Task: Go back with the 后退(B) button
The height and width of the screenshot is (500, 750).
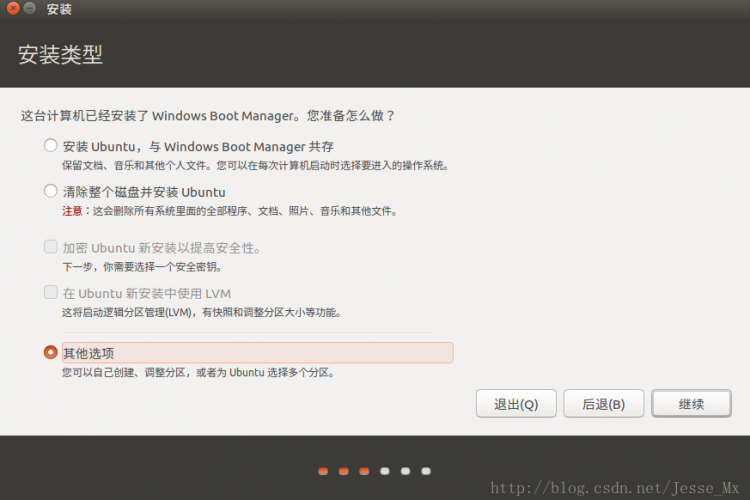Action: coord(604,403)
